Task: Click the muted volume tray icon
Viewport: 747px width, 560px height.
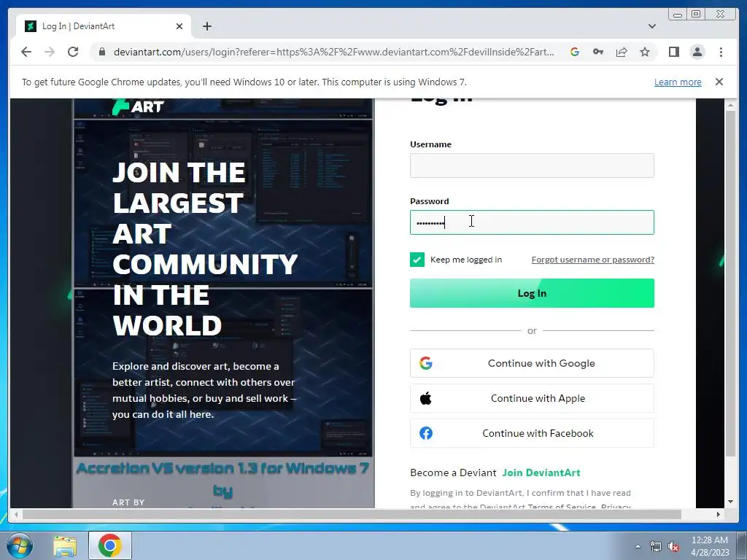Action: point(673,547)
